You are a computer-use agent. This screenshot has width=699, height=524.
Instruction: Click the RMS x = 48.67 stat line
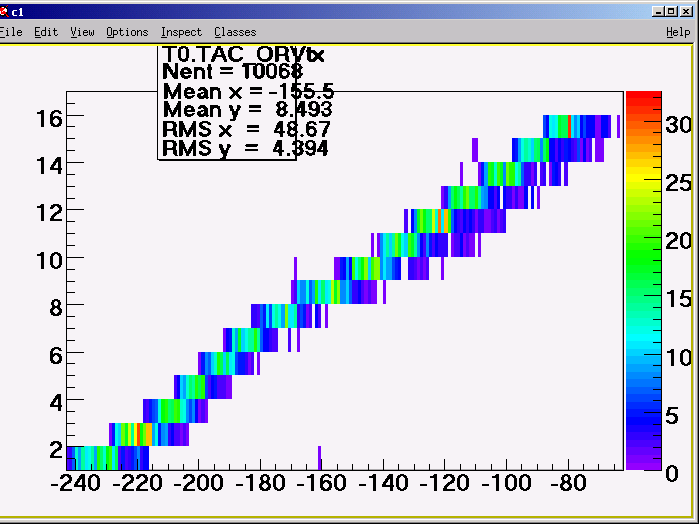tap(246, 129)
